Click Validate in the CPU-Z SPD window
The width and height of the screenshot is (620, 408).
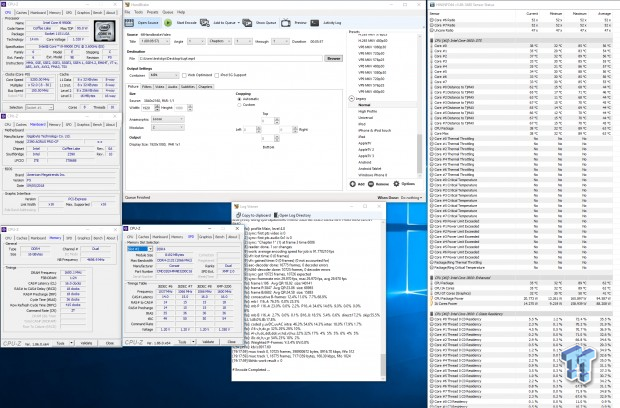point(208,342)
